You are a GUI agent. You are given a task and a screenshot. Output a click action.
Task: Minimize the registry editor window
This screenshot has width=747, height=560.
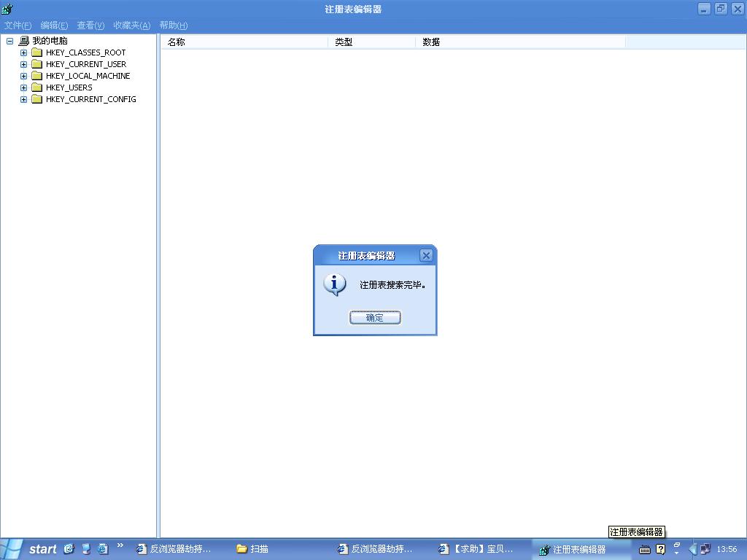[x=704, y=9]
